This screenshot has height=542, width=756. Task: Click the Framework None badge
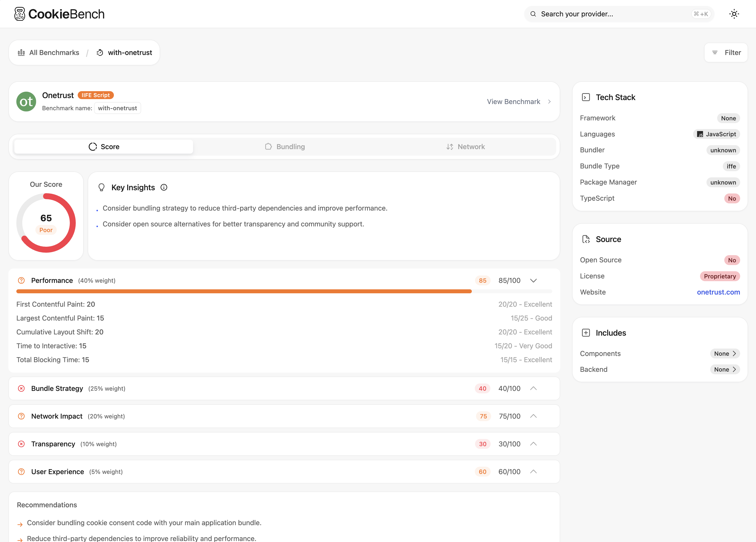click(728, 118)
